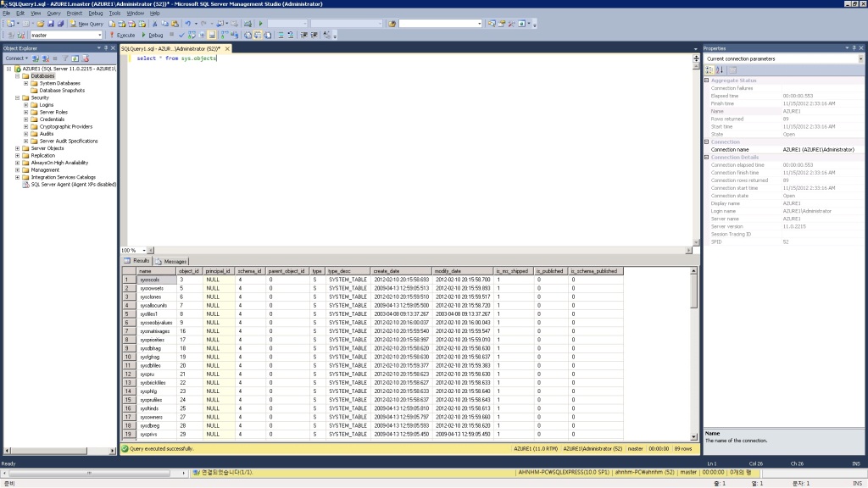Image resolution: width=868 pixels, height=488 pixels.
Task: Collapse the Security tree node
Action: [x=17, y=97]
